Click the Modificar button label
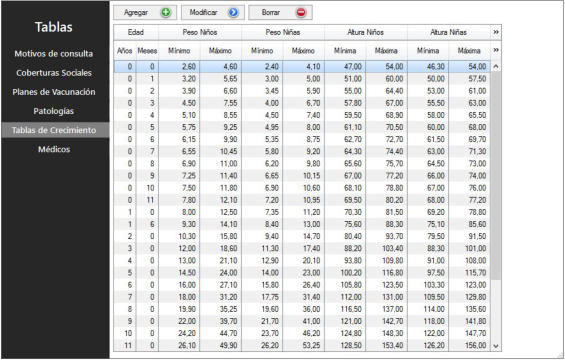The height and width of the screenshot is (360, 565). click(204, 13)
